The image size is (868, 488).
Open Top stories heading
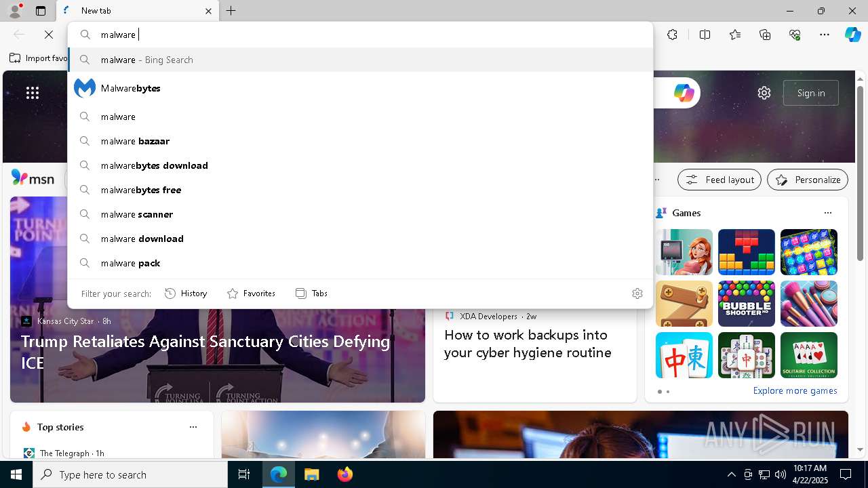[x=60, y=427]
